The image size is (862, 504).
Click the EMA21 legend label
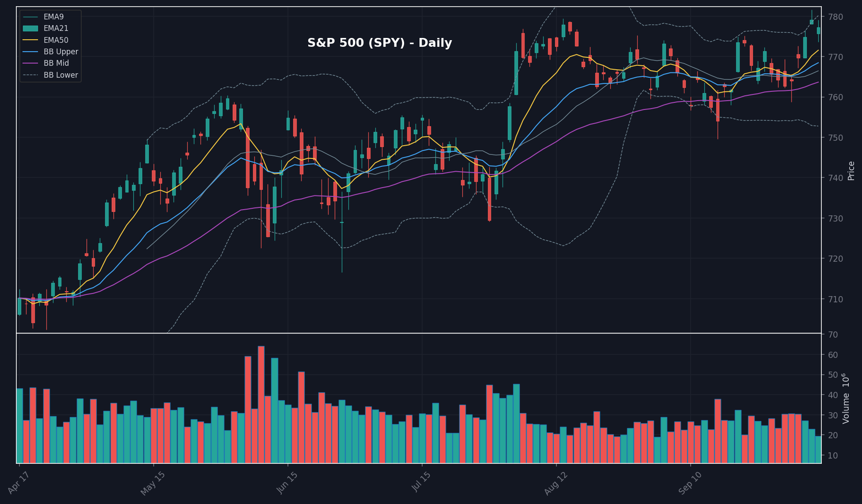tap(56, 28)
